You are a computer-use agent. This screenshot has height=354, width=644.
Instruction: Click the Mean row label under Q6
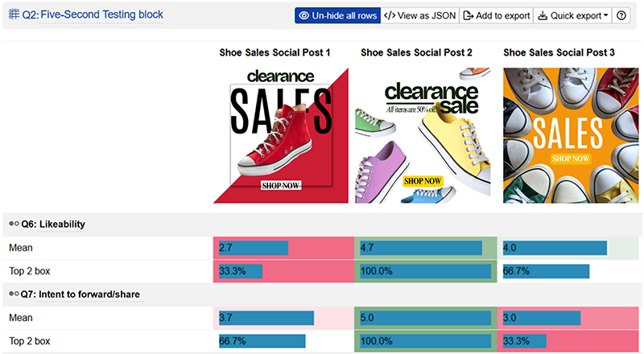[x=21, y=248]
